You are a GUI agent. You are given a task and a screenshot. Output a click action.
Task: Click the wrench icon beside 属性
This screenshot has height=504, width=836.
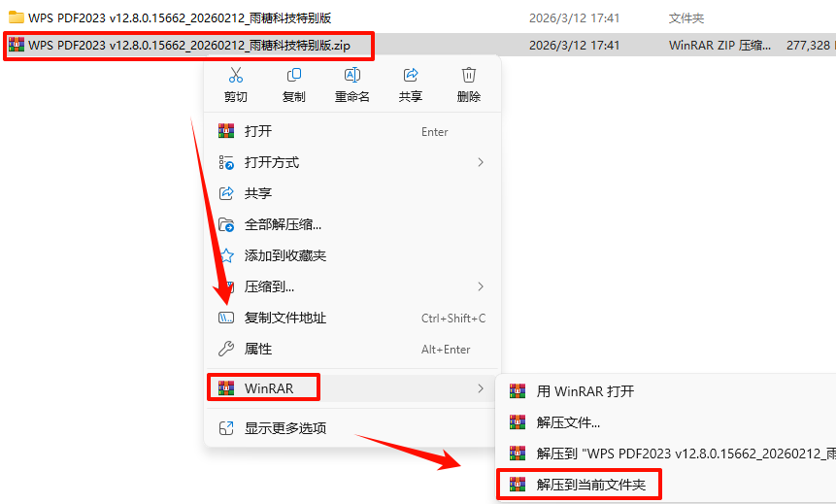click(x=226, y=349)
